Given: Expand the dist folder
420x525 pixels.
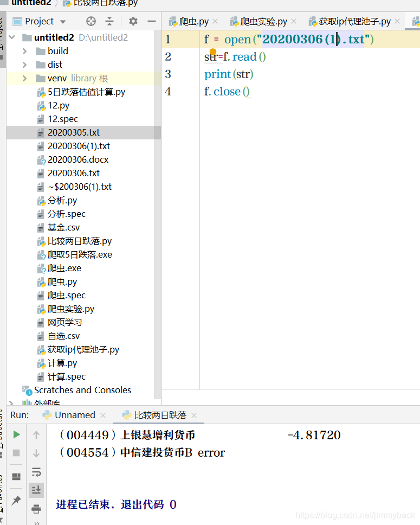Looking at the screenshot, I should pyautogui.click(x=24, y=65).
